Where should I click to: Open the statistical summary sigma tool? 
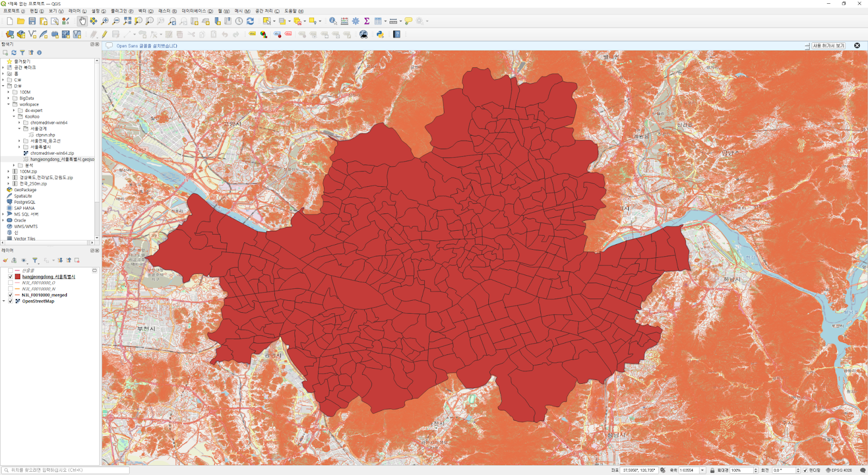[x=367, y=21]
